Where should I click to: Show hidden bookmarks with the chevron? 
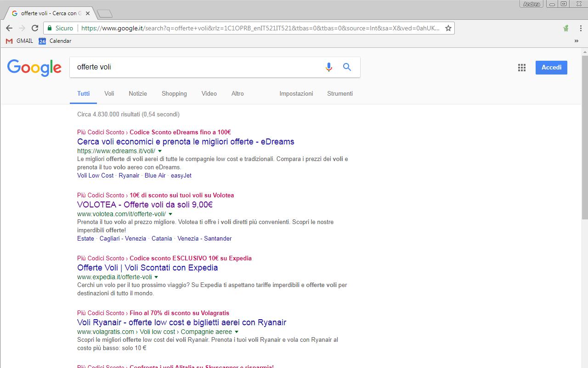point(577,41)
